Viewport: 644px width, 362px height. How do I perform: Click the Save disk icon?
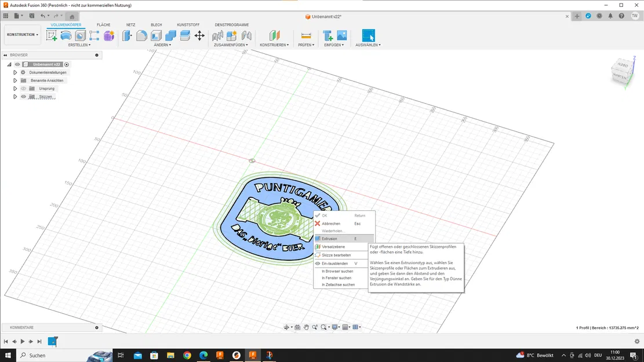[x=32, y=16]
